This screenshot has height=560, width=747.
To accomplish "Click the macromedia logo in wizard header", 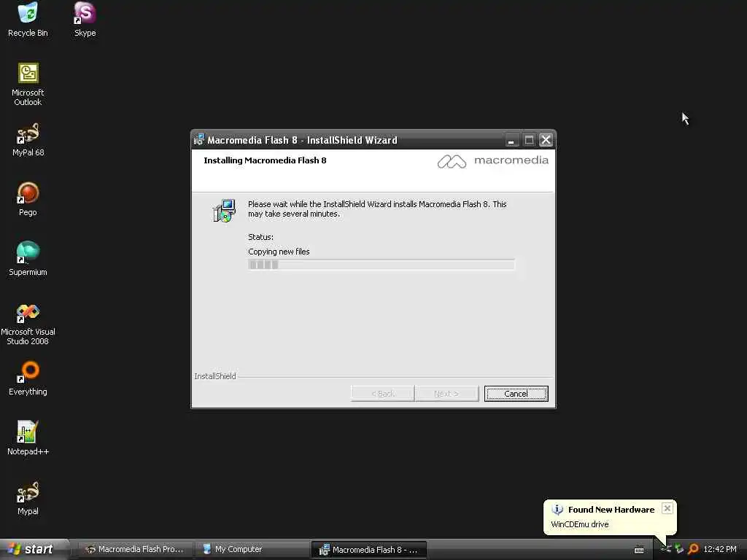I will 492,161.
